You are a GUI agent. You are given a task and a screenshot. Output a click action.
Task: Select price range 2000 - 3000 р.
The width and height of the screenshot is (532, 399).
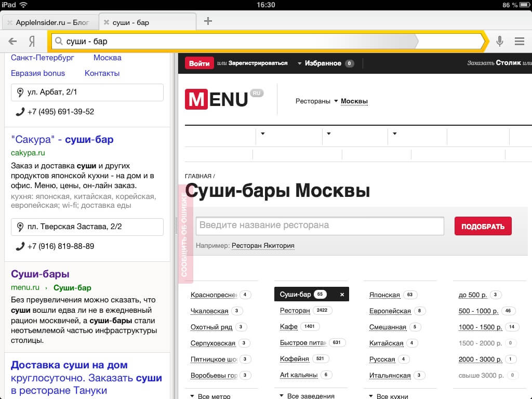(x=480, y=360)
